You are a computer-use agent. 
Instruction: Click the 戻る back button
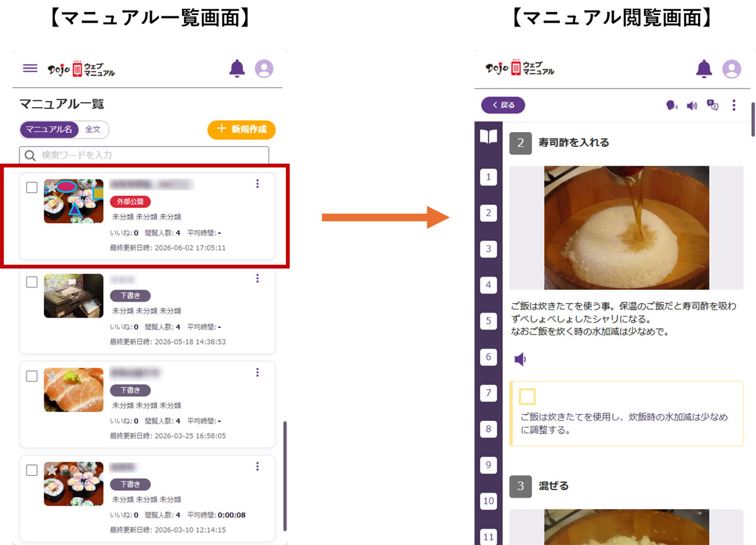click(503, 105)
